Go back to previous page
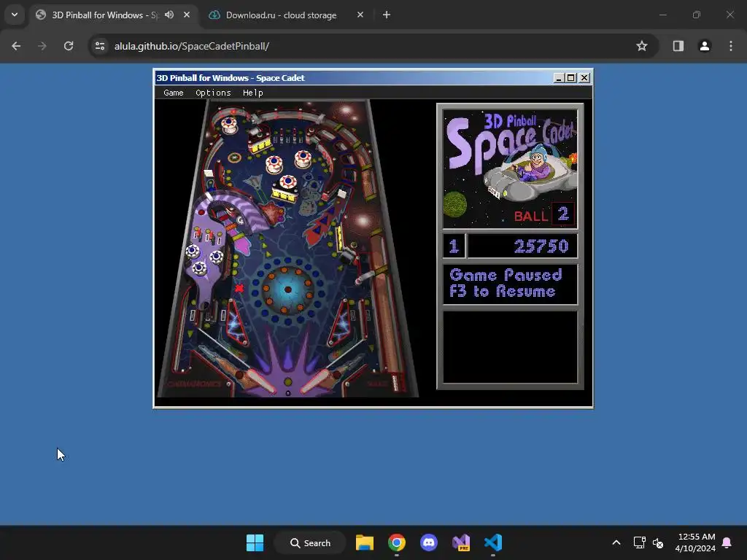The width and height of the screenshot is (747, 560). tap(16, 46)
